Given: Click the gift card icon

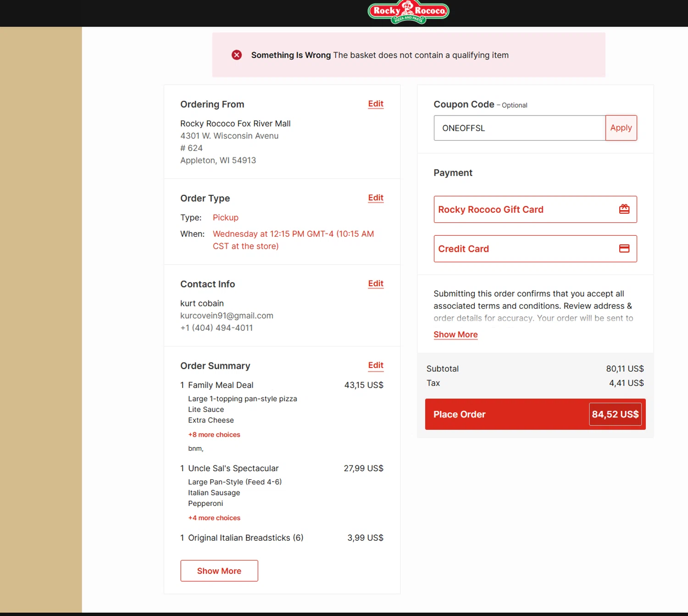Looking at the screenshot, I should pyautogui.click(x=624, y=209).
